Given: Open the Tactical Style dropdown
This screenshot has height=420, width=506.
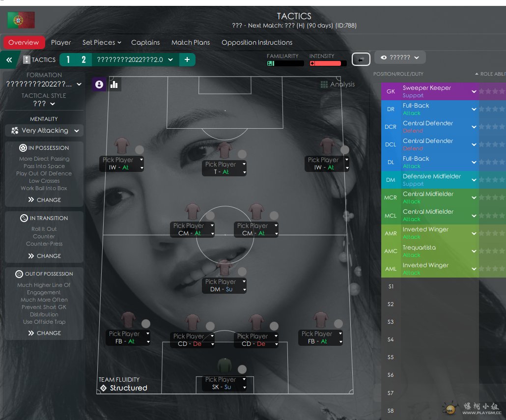Looking at the screenshot, I should (44, 104).
